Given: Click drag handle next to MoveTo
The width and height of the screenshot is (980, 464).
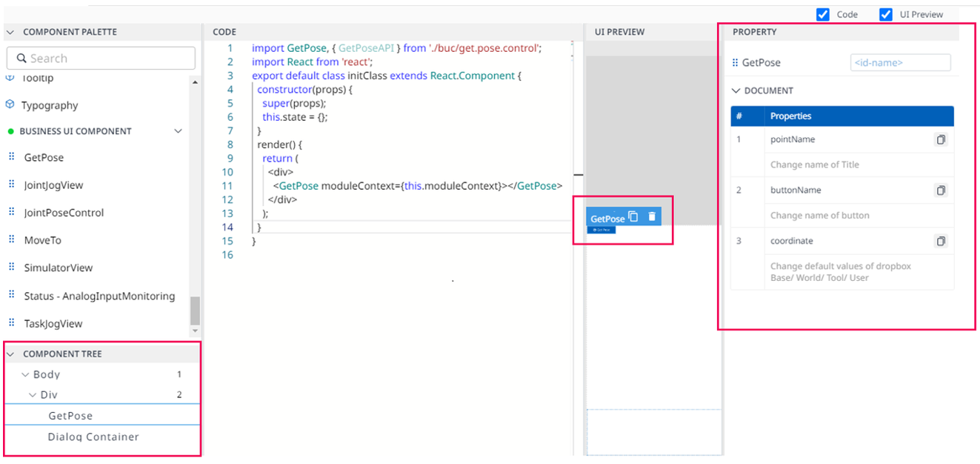Looking at the screenshot, I should [x=11, y=239].
